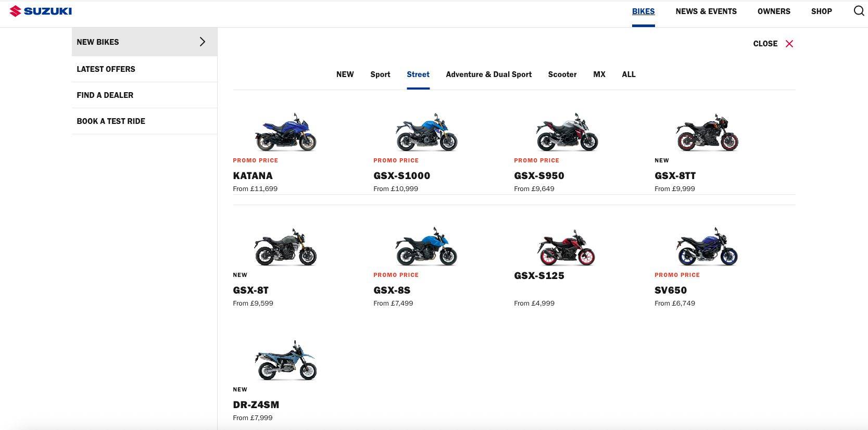
Task: Open the Owners navigation menu
Action: point(773,11)
